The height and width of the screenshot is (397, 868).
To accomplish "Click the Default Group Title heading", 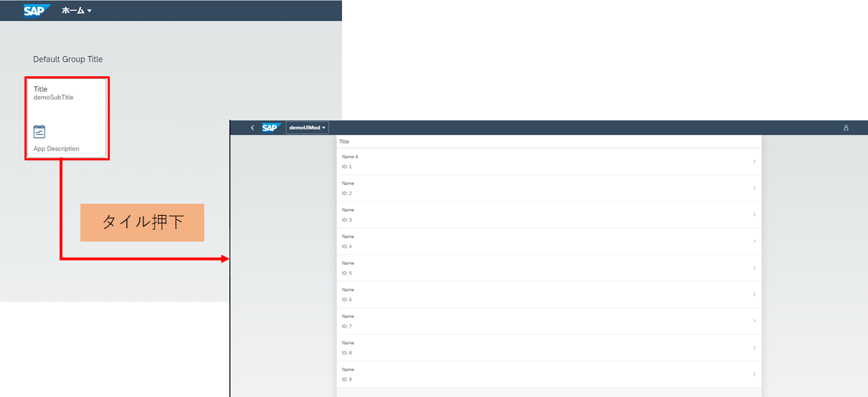I will (68, 60).
